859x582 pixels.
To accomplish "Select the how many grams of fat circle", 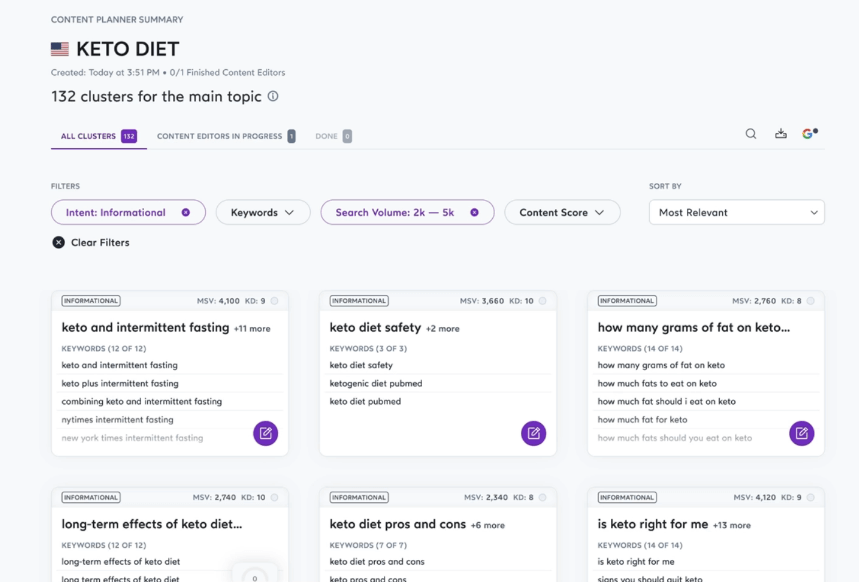I will click(811, 301).
